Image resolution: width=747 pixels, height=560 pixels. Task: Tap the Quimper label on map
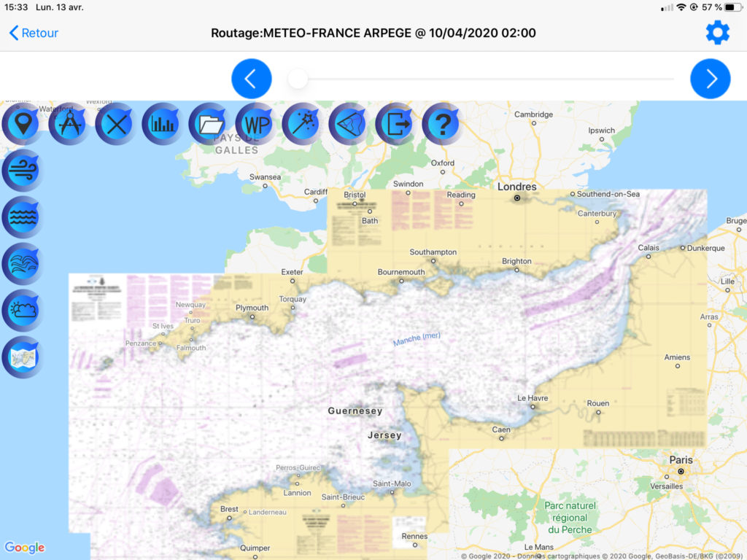coord(255,548)
